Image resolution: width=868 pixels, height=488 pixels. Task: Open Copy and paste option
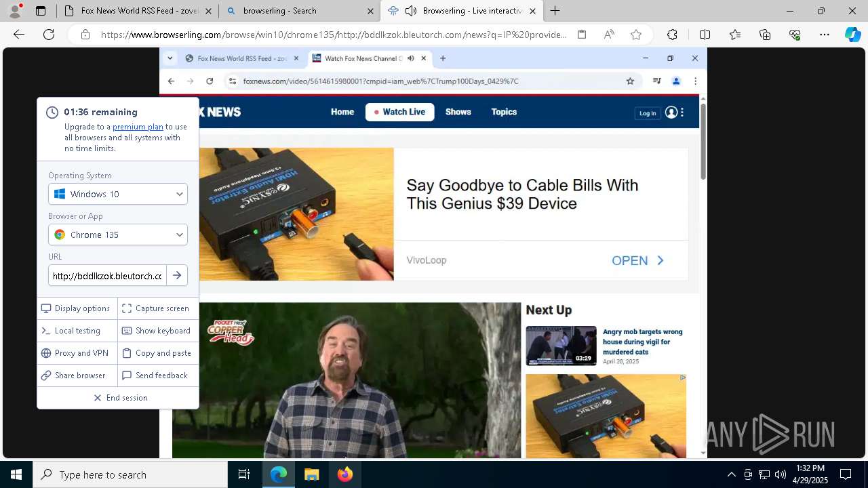158,353
